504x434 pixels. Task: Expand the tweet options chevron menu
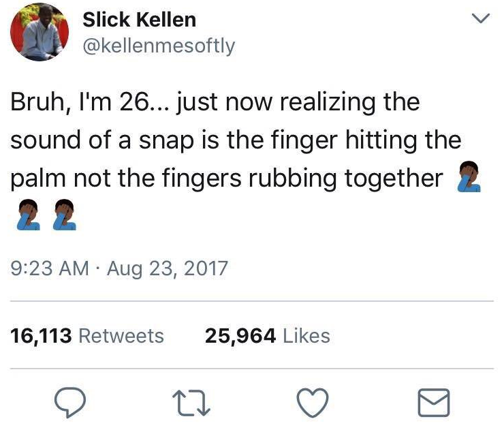coord(481,18)
